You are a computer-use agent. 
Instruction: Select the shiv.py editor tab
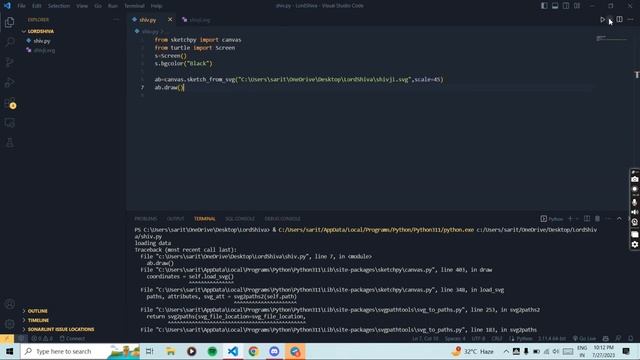click(147, 20)
